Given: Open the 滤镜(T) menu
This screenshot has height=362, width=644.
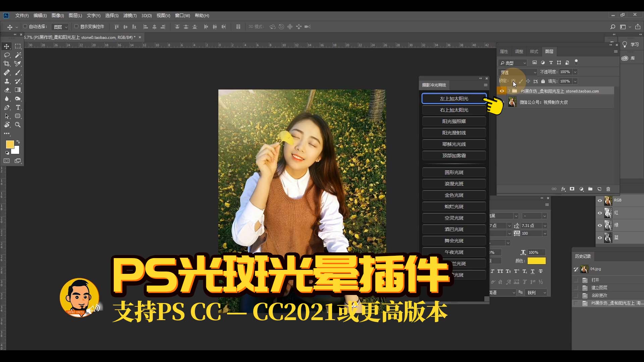Looking at the screenshot, I should click(x=130, y=16).
